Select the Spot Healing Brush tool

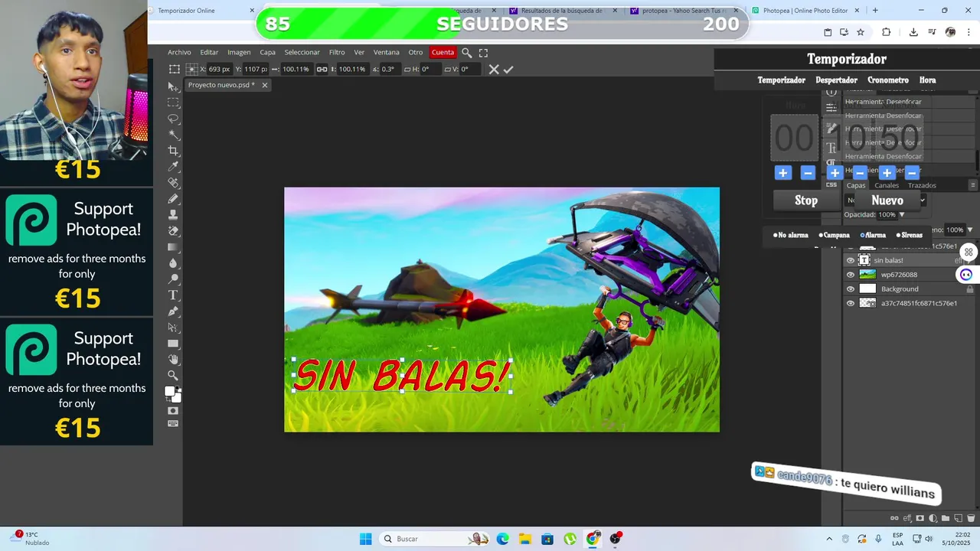(174, 183)
